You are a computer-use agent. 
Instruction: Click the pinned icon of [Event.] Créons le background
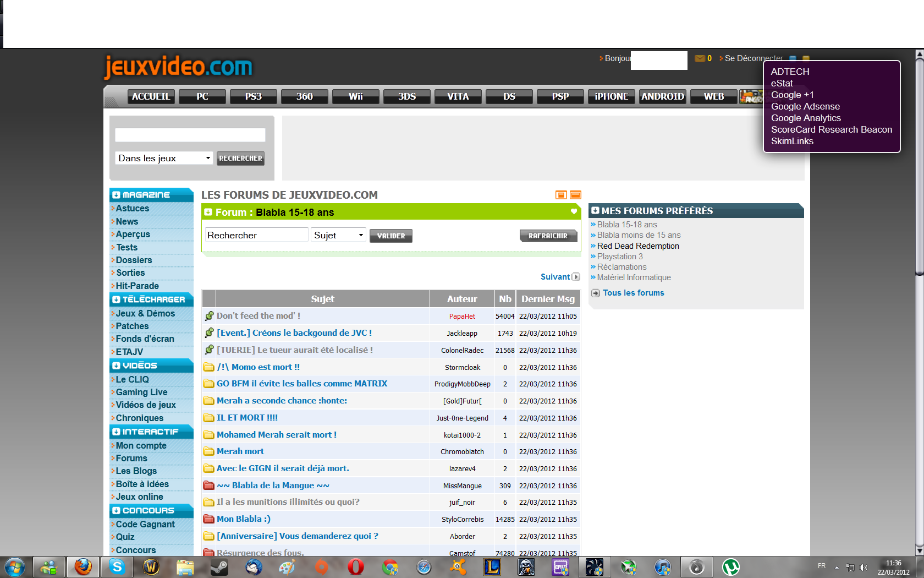209,333
